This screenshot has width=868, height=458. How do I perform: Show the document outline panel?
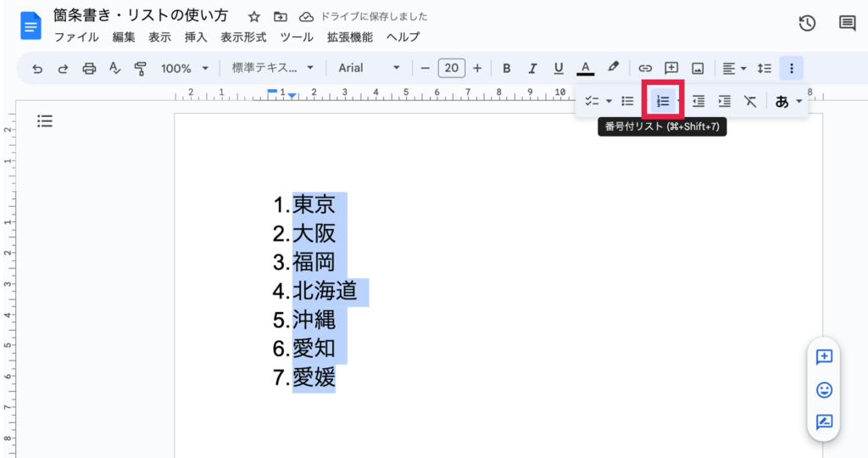coord(45,121)
